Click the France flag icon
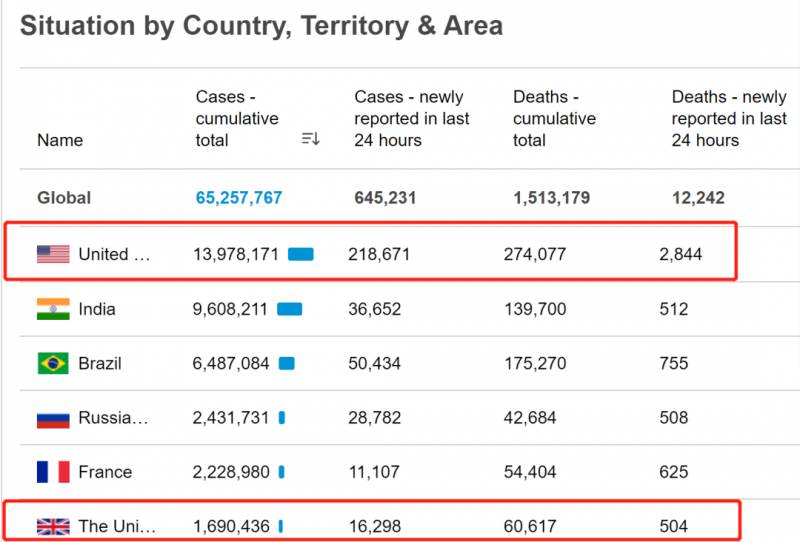 click(53, 472)
